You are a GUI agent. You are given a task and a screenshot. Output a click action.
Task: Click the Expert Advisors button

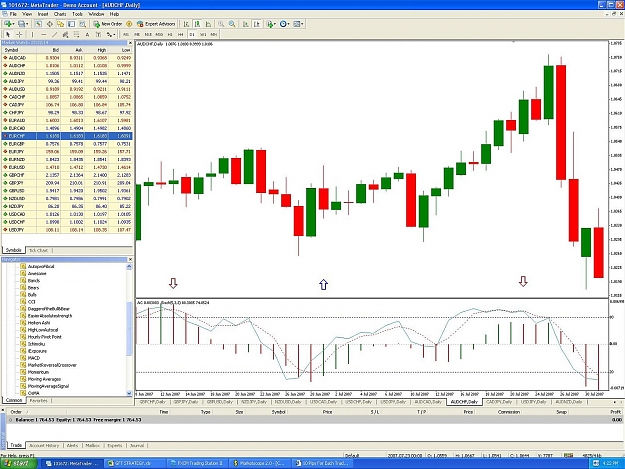coord(156,24)
